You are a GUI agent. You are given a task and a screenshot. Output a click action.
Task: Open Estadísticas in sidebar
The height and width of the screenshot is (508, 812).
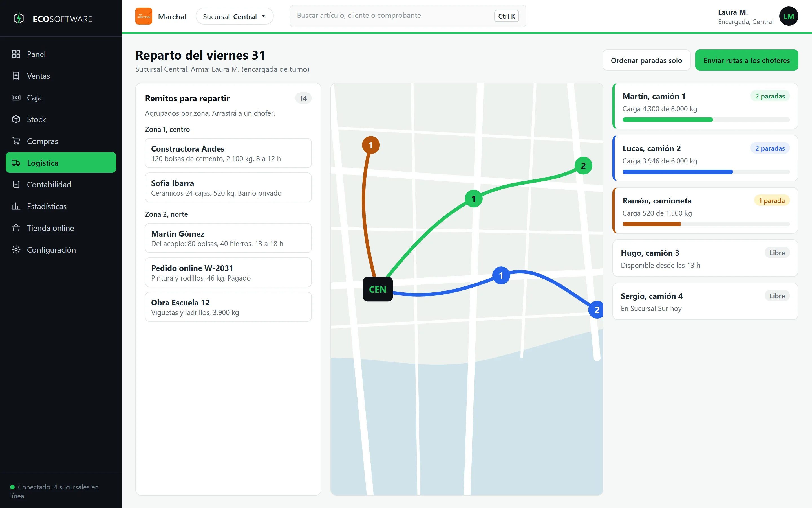coord(61,206)
